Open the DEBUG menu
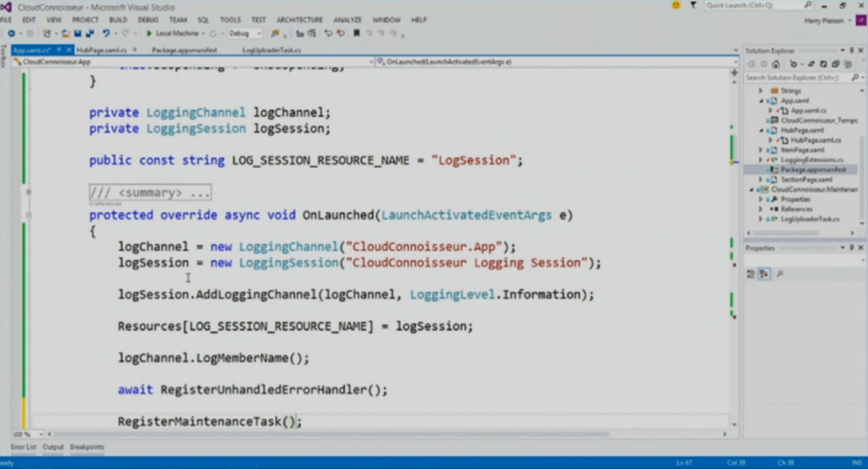868x469 pixels. click(x=147, y=20)
